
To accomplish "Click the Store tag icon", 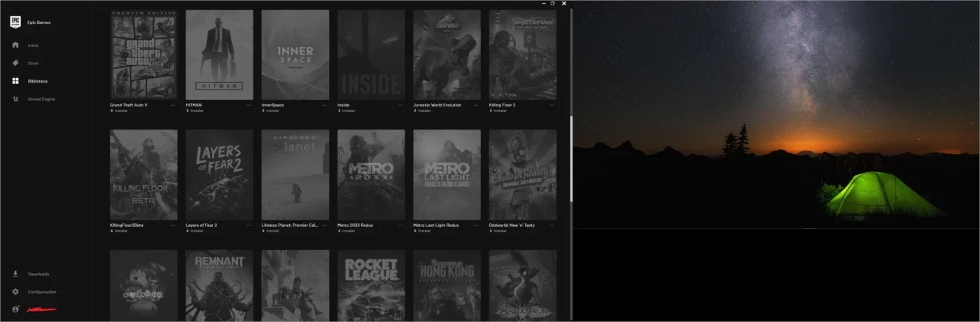I will [15, 63].
